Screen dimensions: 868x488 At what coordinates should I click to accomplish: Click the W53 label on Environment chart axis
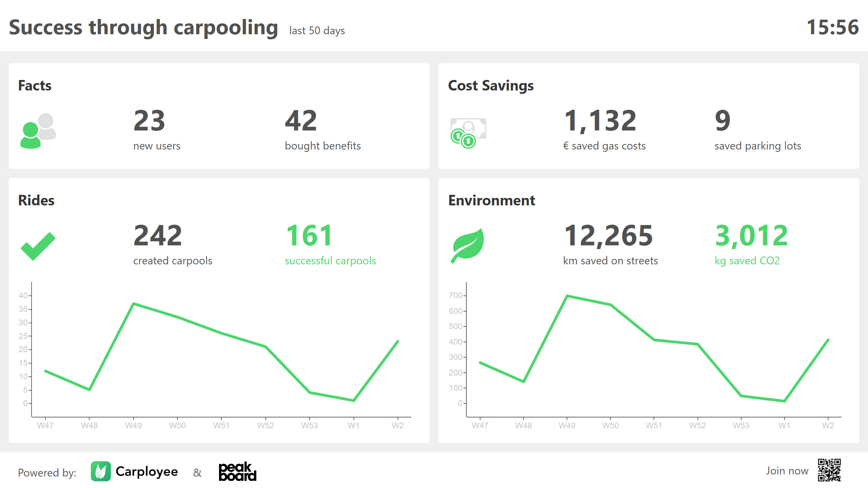[741, 425]
